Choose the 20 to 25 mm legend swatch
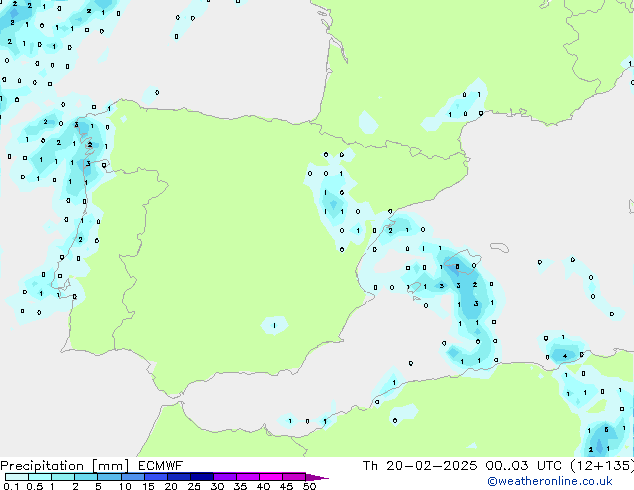634x490 pixels. [x=178, y=477]
